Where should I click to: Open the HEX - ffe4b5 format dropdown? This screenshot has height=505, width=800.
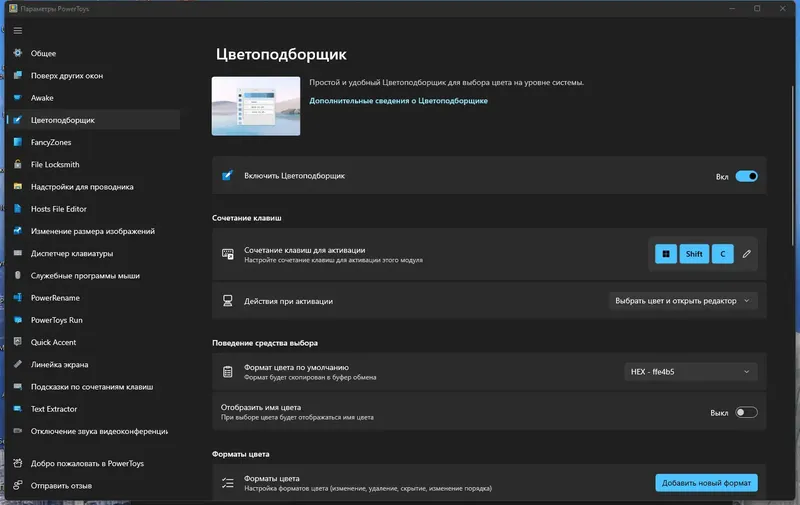coord(691,372)
